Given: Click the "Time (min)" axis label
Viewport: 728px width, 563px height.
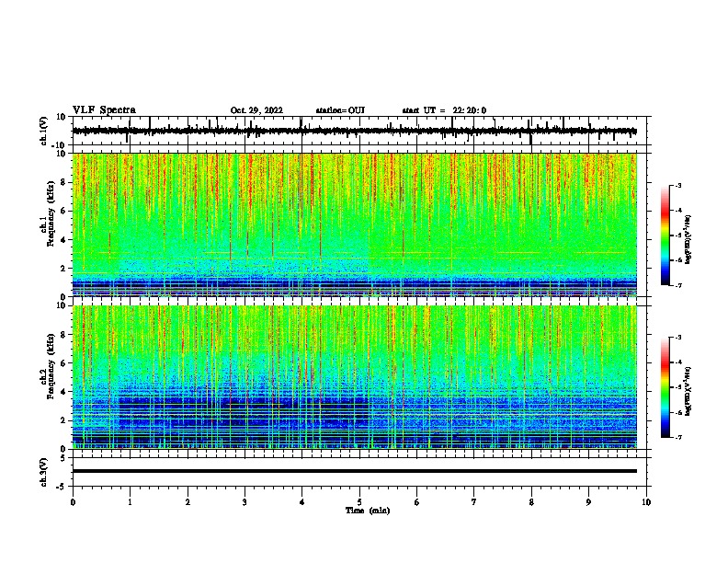Looking at the screenshot, I should pyautogui.click(x=368, y=511).
